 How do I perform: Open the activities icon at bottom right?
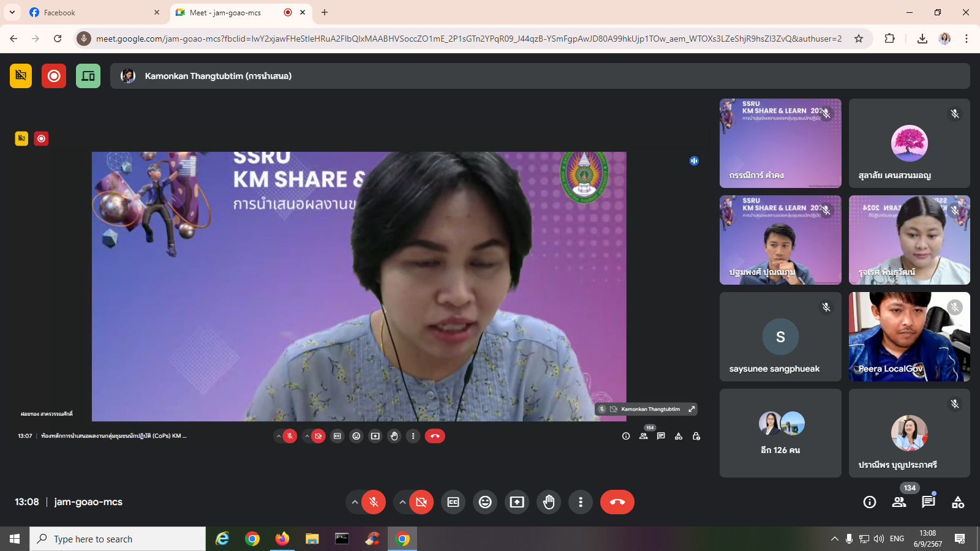(958, 502)
